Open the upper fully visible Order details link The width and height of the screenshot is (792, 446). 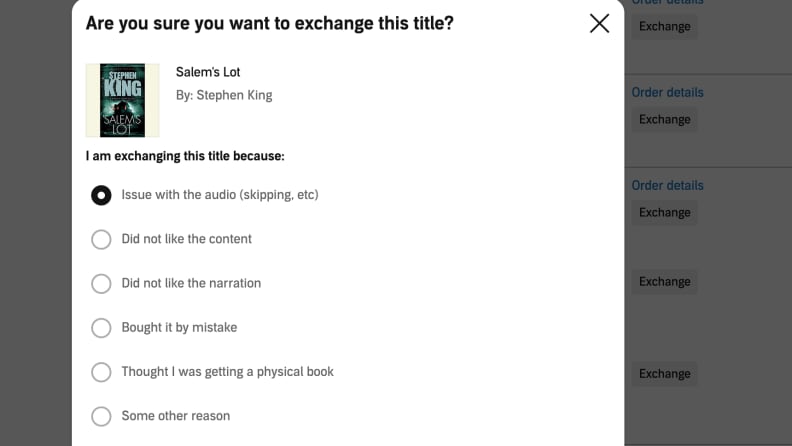pyautogui.click(x=667, y=92)
